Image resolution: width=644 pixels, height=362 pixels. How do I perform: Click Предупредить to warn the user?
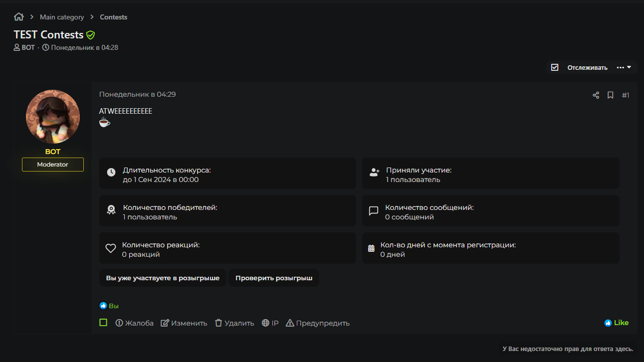[318, 323]
